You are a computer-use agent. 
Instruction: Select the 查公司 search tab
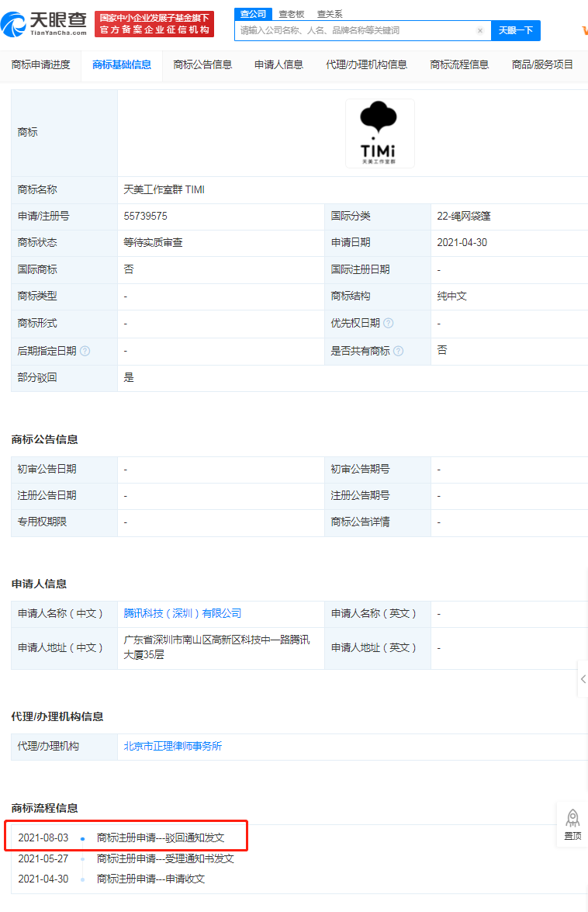(x=254, y=14)
